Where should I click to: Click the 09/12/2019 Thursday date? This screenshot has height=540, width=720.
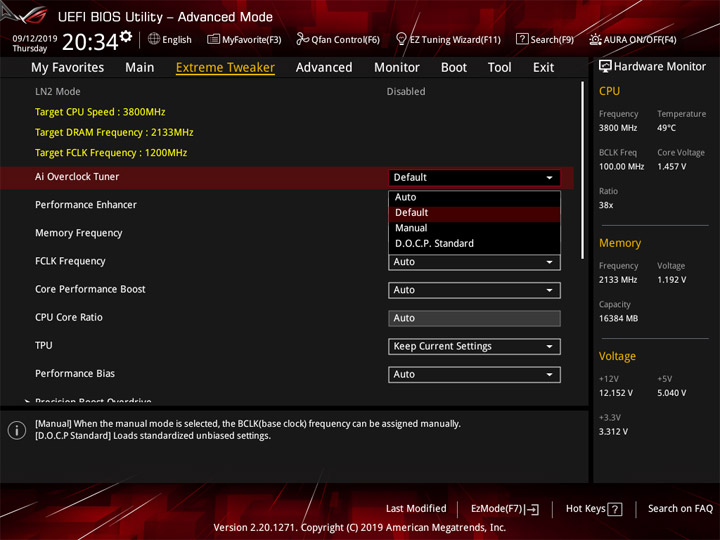pyautogui.click(x=34, y=43)
